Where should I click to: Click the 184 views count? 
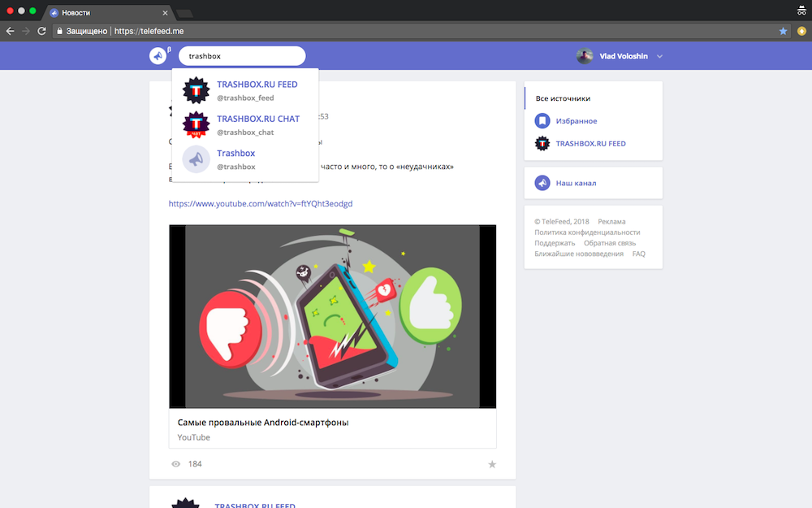pyautogui.click(x=195, y=464)
